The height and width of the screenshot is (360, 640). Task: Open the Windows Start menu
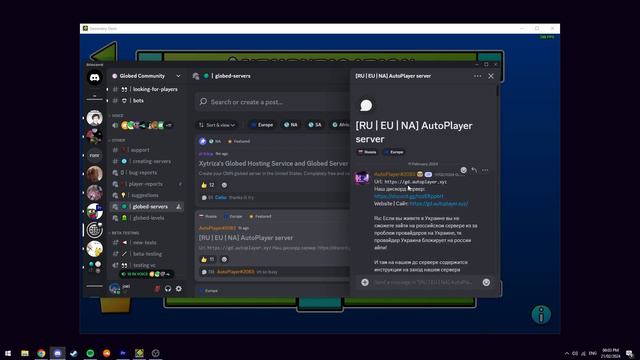[8, 353]
